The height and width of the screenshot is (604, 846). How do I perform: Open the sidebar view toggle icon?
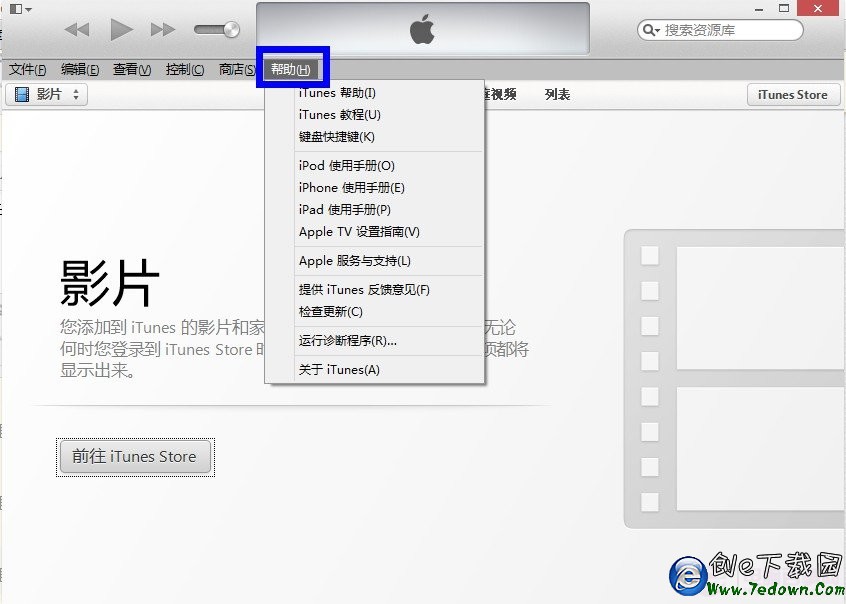[x=15, y=8]
